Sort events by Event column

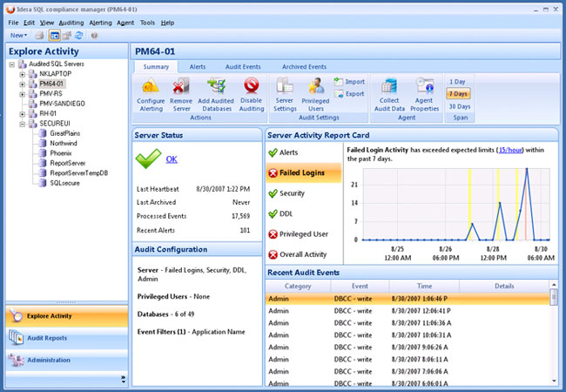point(360,286)
